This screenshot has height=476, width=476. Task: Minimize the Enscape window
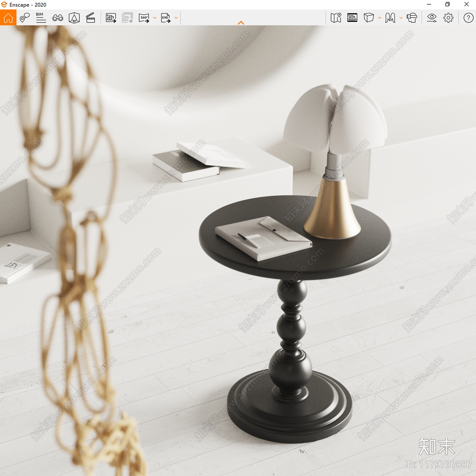[429, 4]
